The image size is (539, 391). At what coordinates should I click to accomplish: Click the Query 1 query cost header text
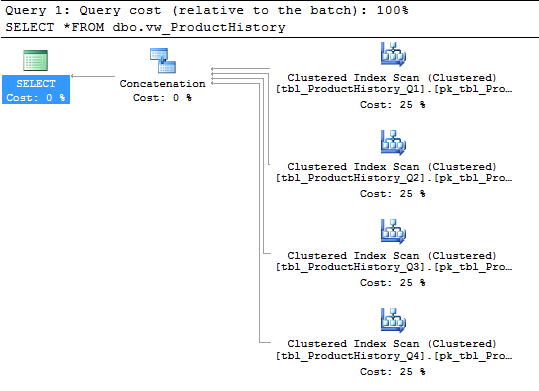[x=207, y=10]
